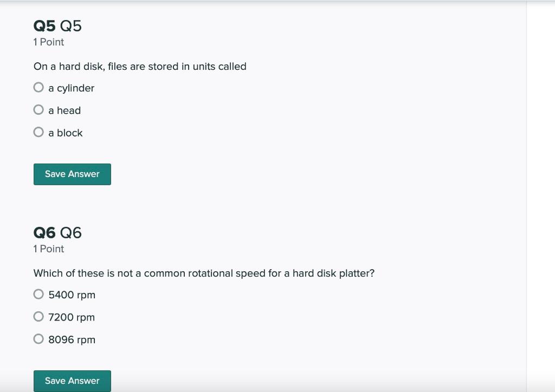Click the '1 Point' label under Q5

click(x=48, y=42)
